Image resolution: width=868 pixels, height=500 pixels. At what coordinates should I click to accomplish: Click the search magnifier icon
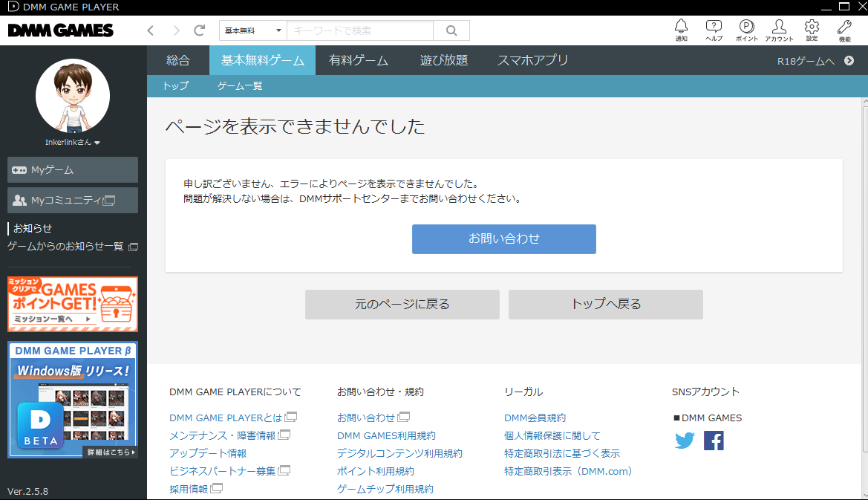pyautogui.click(x=451, y=30)
